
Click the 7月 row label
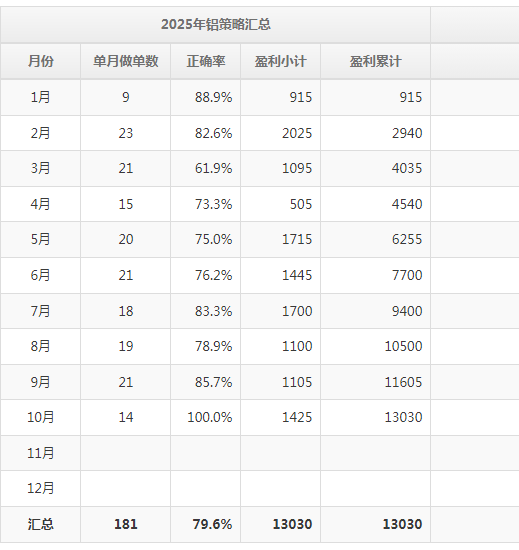tap(40, 311)
